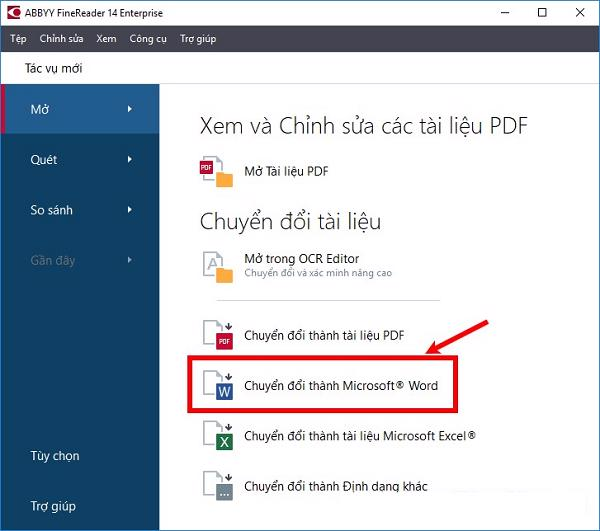Click Trợ giúp at sidebar bottom
Image resolution: width=600 pixels, height=531 pixels.
click(x=53, y=506)
